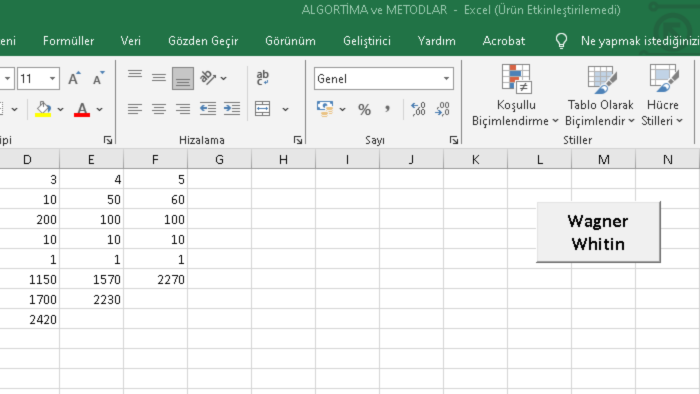
Task: Select the cell containing 200
Action: 29,220
